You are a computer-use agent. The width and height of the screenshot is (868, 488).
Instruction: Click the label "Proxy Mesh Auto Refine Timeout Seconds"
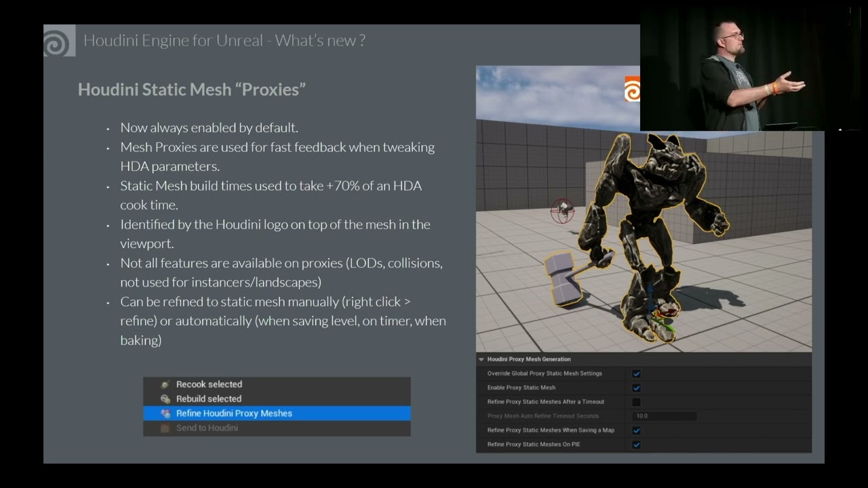click(x=542, y=416)
